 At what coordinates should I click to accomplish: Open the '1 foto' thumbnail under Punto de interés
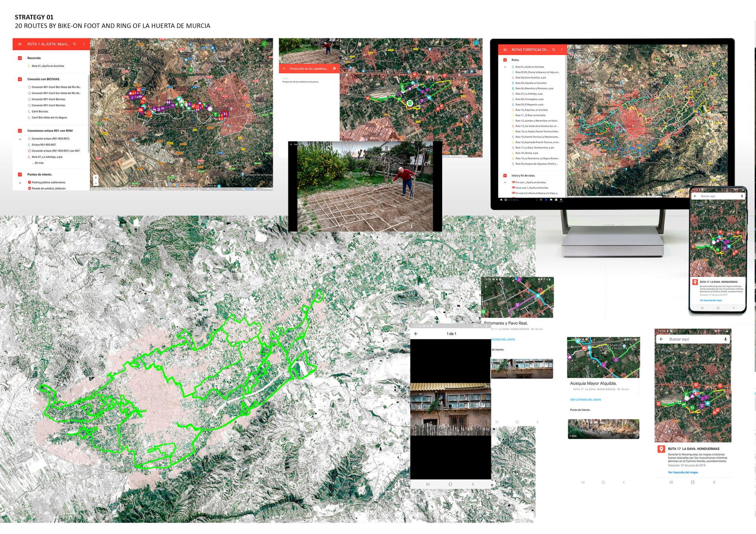(603, 429)
